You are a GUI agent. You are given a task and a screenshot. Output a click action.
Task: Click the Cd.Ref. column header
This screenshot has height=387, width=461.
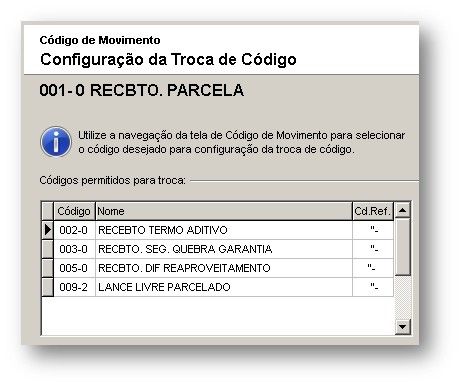373,211
